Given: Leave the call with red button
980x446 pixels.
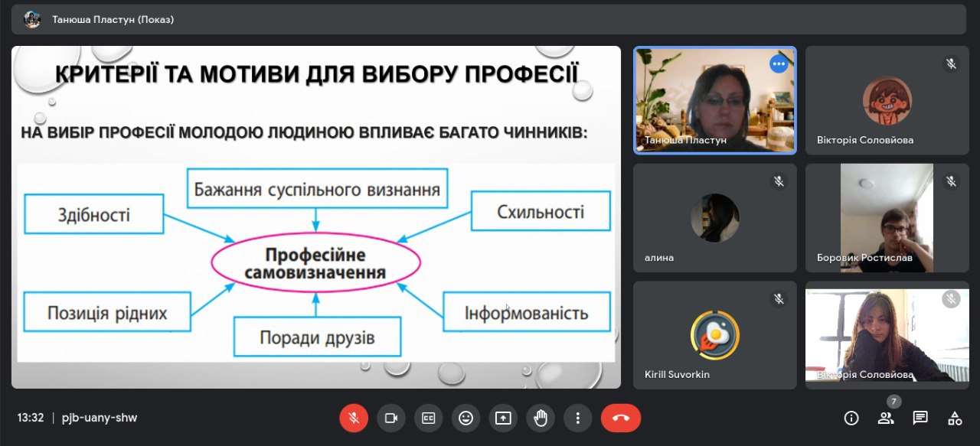Looking at the screenshot, I should tap(620, 418).
